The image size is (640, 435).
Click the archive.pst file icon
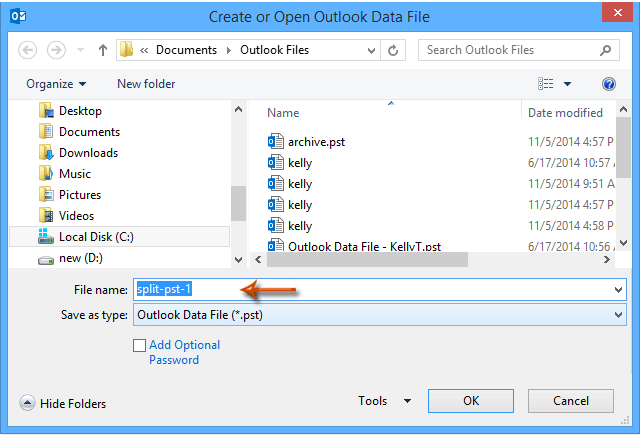click(276, 142)
